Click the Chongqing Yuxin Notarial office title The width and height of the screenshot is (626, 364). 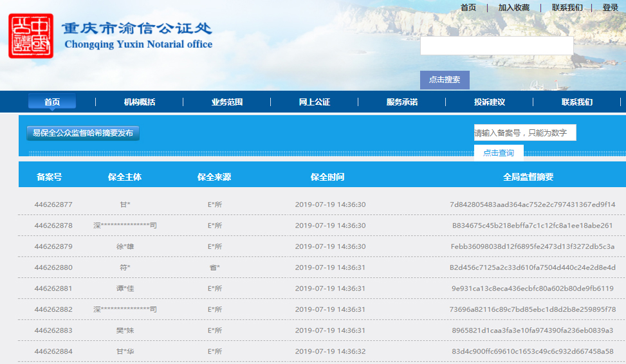coord(138,44)
